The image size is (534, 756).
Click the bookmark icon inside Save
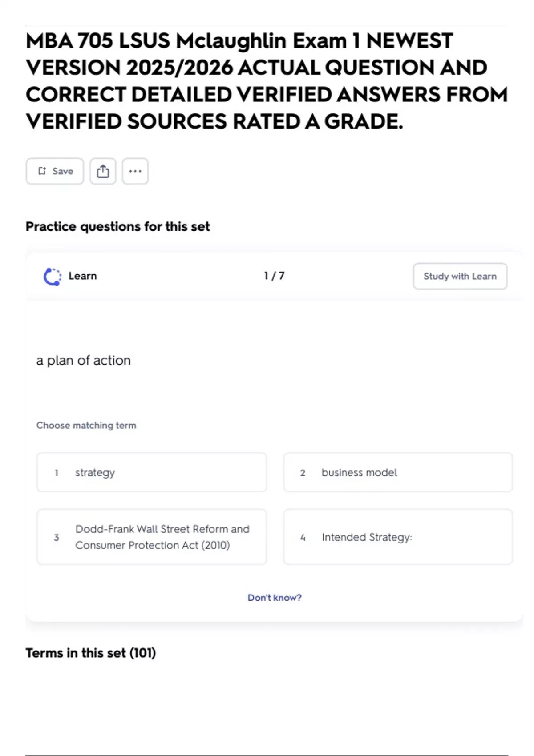(x=42, y=171)
